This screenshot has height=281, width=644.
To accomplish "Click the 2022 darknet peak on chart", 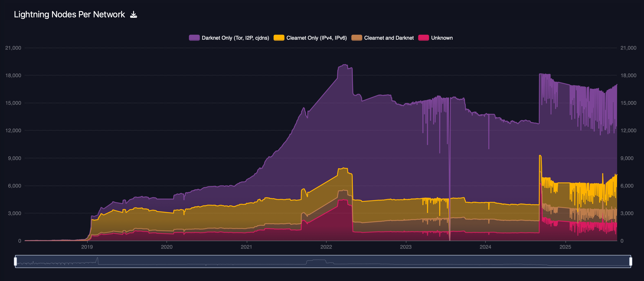I will pyautogui.click(x=345, y=65).
